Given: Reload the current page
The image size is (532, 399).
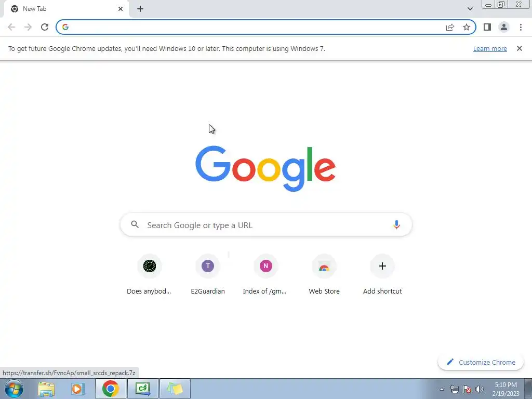Looking at the screenshot, I should 45,27.
